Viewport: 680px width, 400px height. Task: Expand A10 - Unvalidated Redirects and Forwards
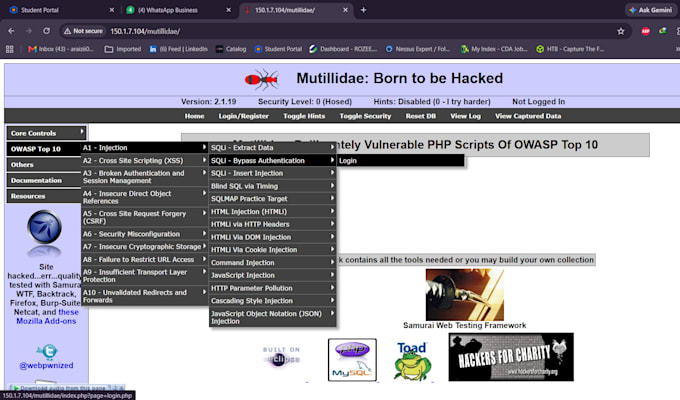tap(144, 296)
